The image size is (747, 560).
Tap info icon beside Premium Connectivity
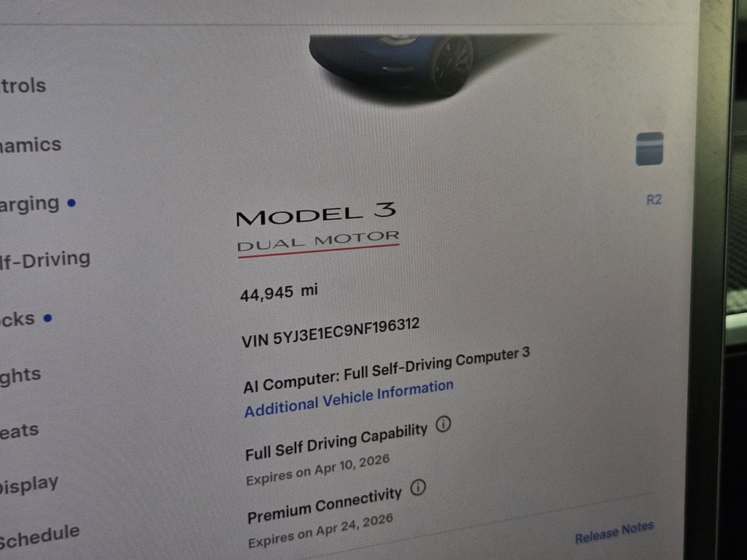coord(418,487)
